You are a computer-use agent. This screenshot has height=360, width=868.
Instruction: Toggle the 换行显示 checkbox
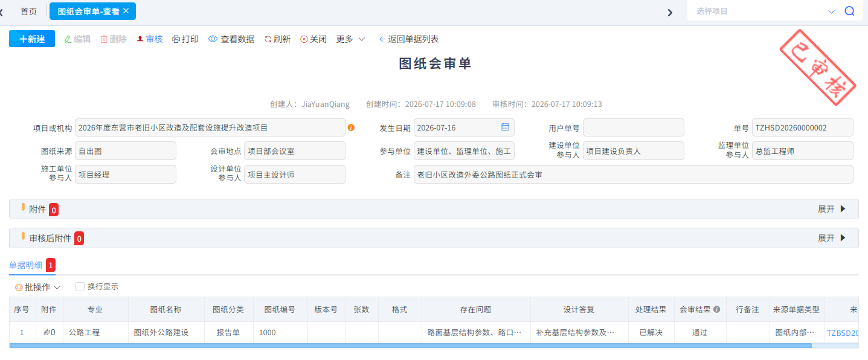[x=80, y=286]
